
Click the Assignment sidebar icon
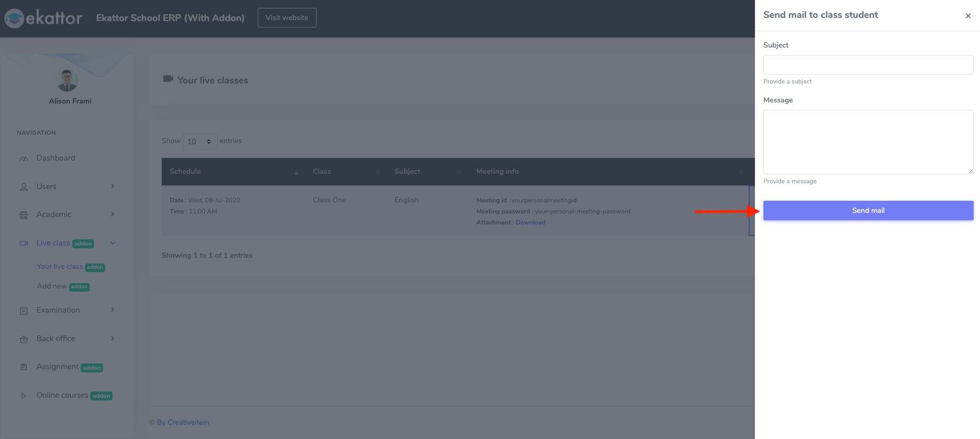pyautogui.click(x=24, y=367)
